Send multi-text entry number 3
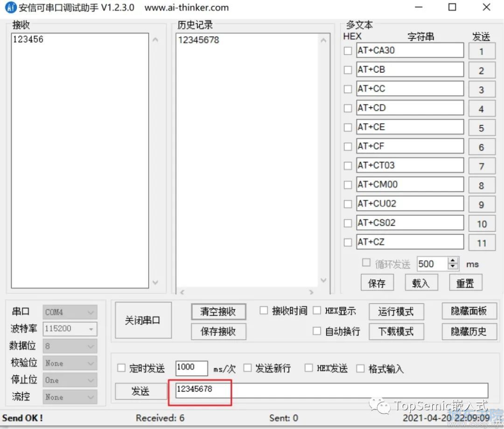Screen dimensions: 504x429 pos(482,90)
